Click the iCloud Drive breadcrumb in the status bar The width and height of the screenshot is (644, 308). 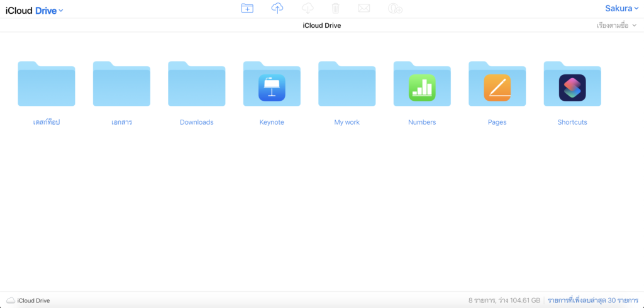tap(34, 300)
